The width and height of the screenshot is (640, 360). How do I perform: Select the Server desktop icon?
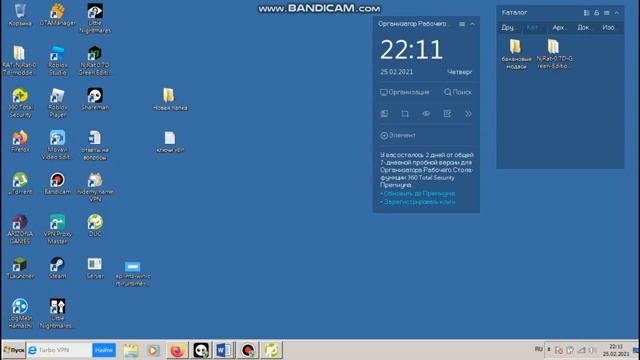coord(95,268)
